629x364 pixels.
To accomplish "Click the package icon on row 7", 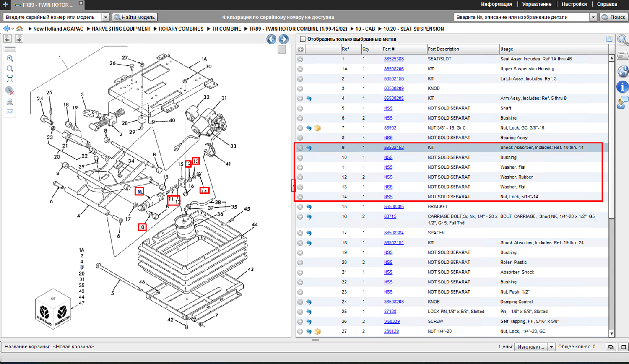I will [317, 128].
